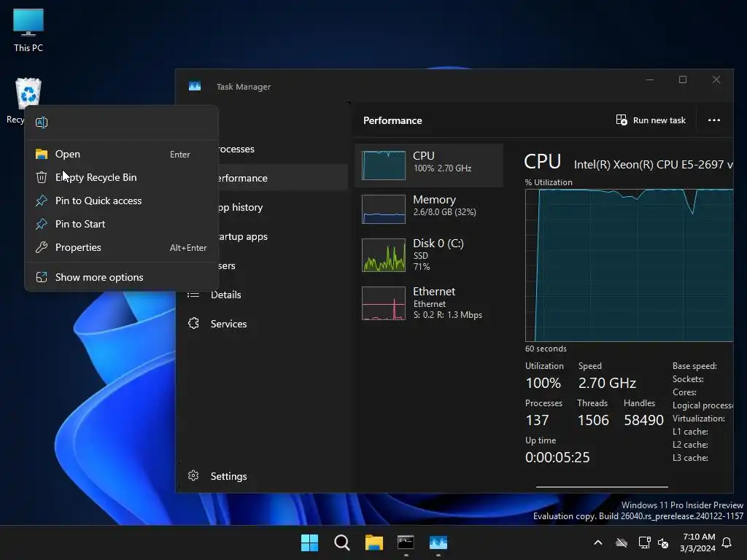Click the Threads value 1506
Viewport: 747px width, 560px height.
(593, 420)
